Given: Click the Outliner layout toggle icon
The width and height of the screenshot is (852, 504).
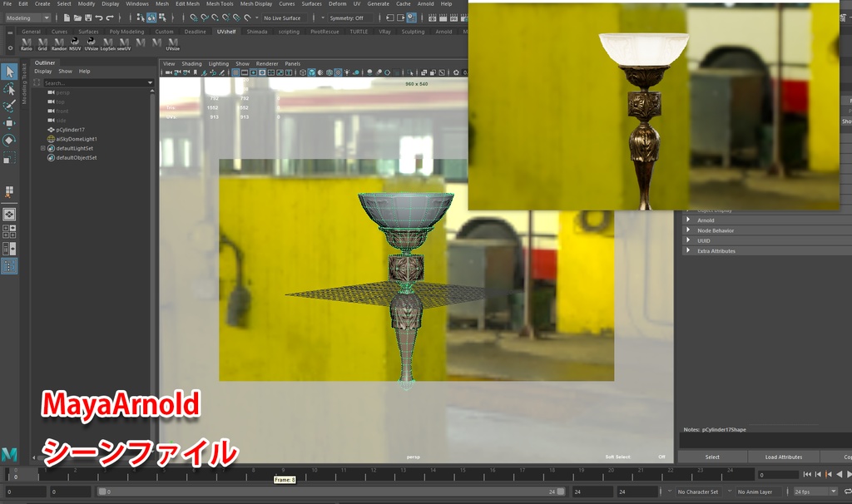Looking at the screenshot, I should (x=9, y=266).
